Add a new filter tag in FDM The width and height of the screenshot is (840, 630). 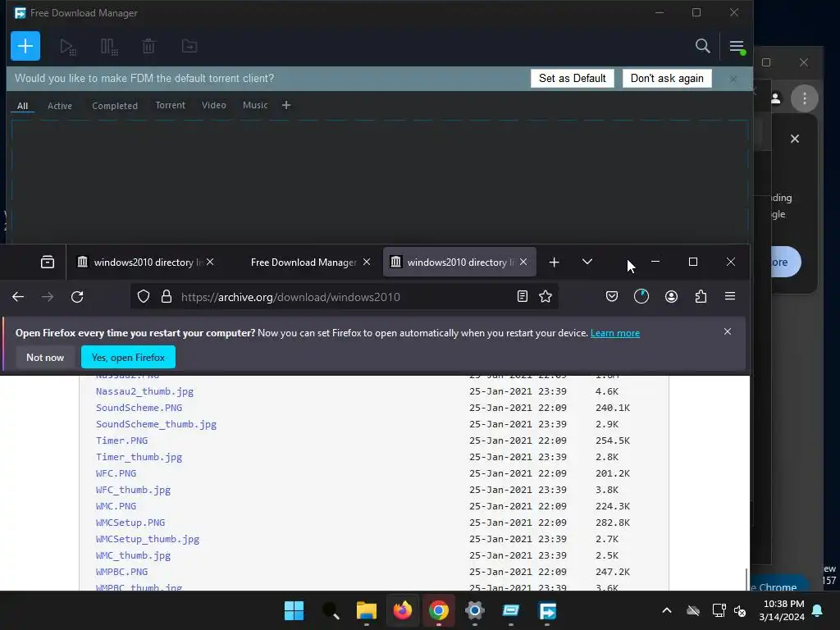tap(286, 105)
